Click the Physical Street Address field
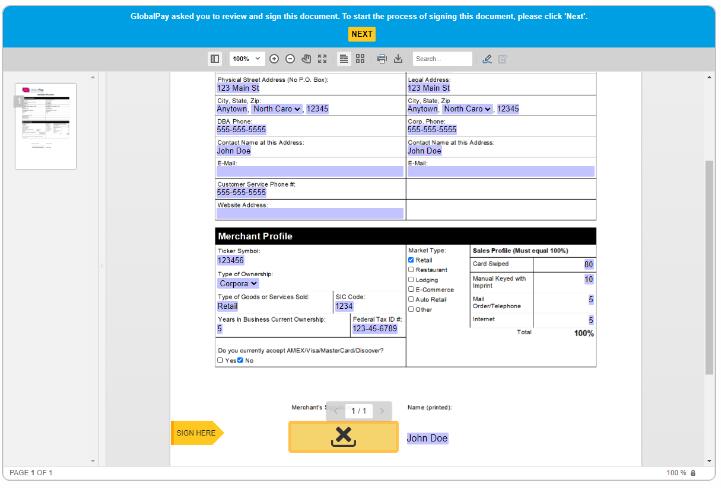The image size is (721, 488). [x=238, y=88]
